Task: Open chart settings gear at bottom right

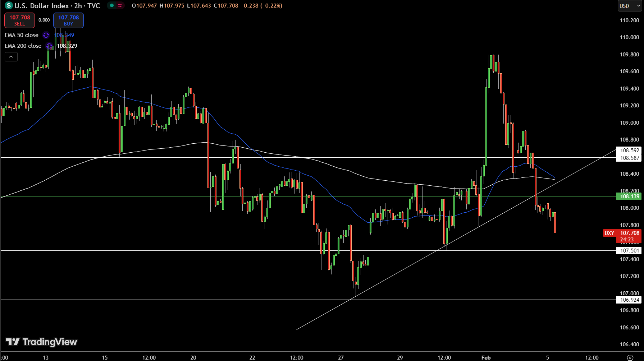Action: (x=630, y=357)
